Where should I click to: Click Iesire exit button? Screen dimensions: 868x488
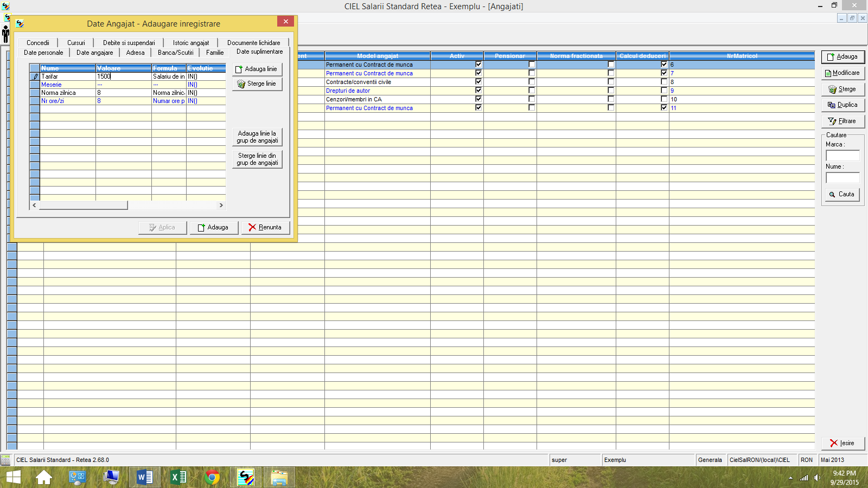(843, 443)
